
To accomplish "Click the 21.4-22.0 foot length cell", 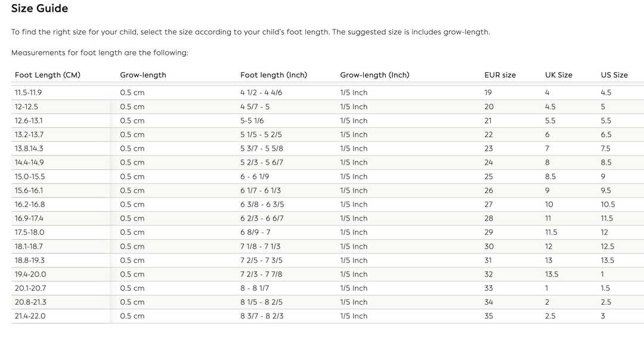I will 30,316.
